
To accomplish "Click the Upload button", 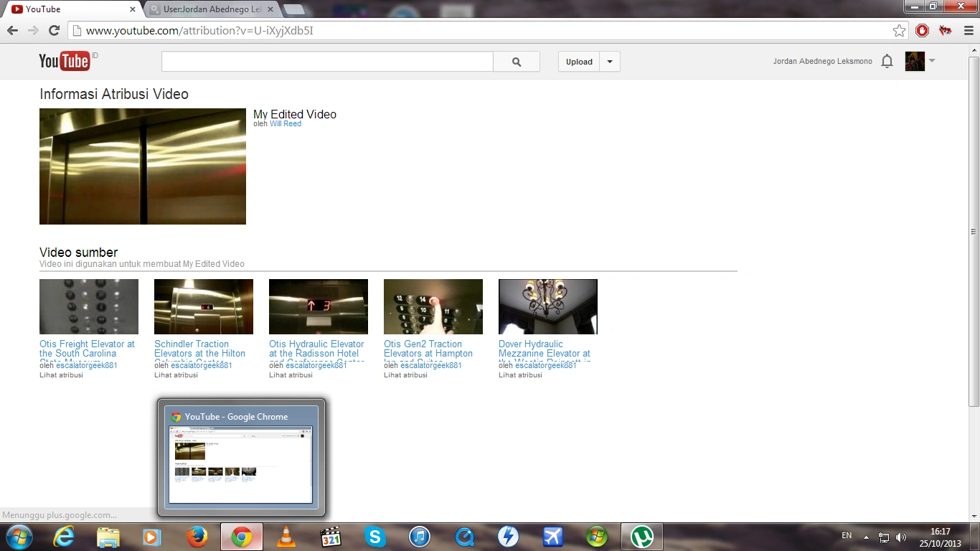I will [579, 62].
